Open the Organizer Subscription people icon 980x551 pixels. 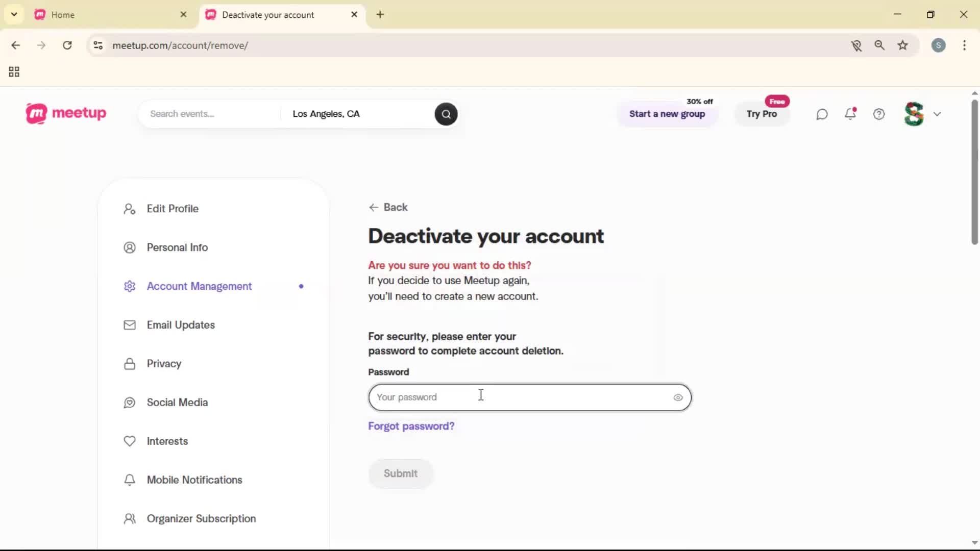130,518
